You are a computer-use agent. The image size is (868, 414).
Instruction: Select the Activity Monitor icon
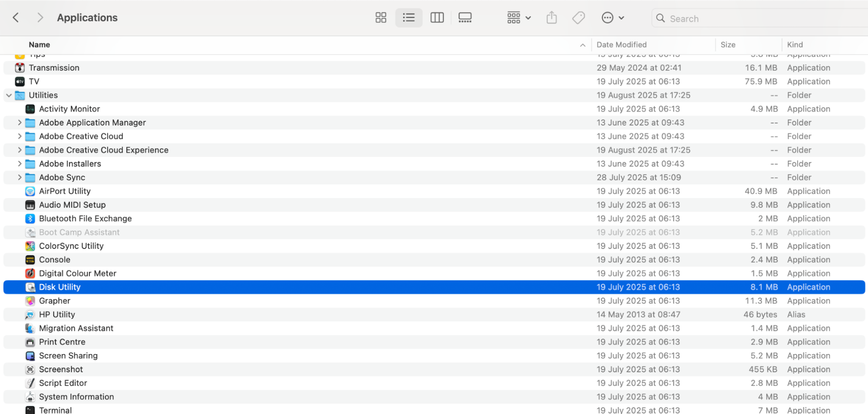coord(30,109)
